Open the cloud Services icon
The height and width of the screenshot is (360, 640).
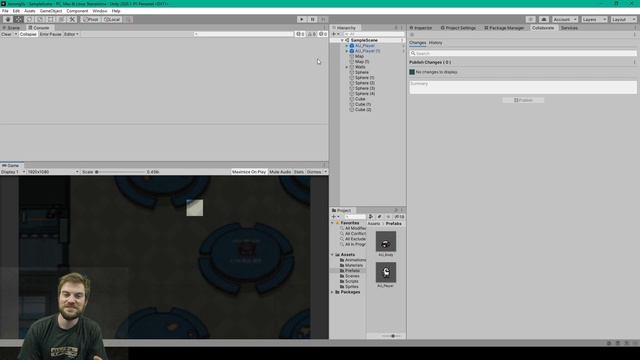[544, 19]
